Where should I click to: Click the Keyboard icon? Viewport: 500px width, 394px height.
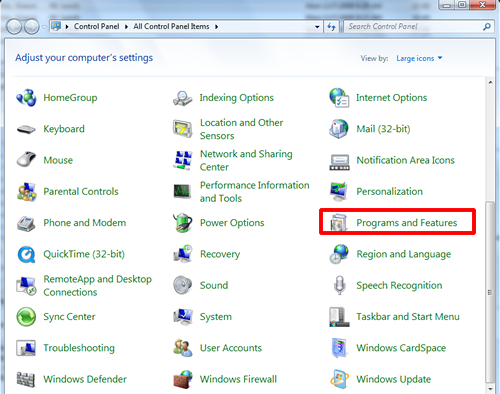tap(26, 129)
